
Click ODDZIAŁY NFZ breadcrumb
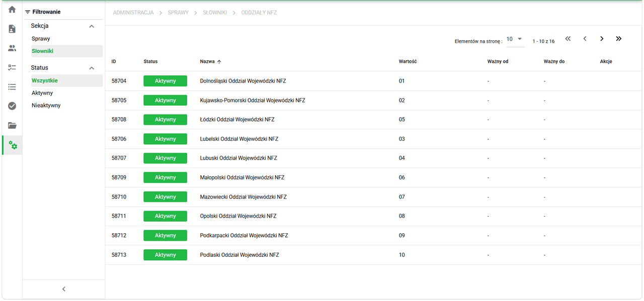[259, 13]
